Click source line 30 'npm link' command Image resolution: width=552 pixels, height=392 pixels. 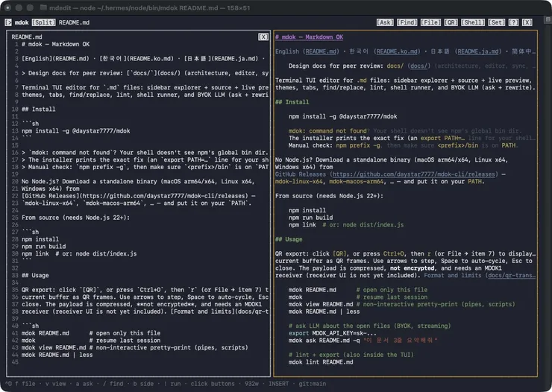(79, 253)
